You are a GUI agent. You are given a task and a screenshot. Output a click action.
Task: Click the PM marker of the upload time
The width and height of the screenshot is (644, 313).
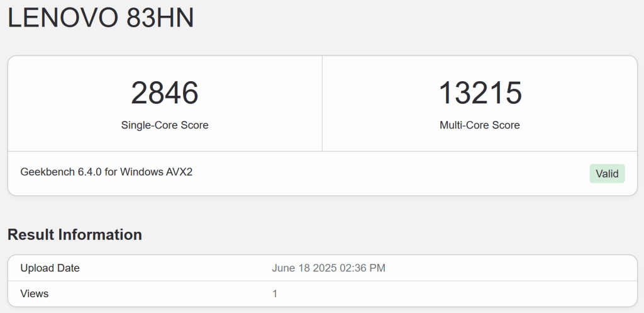(378, 268)
